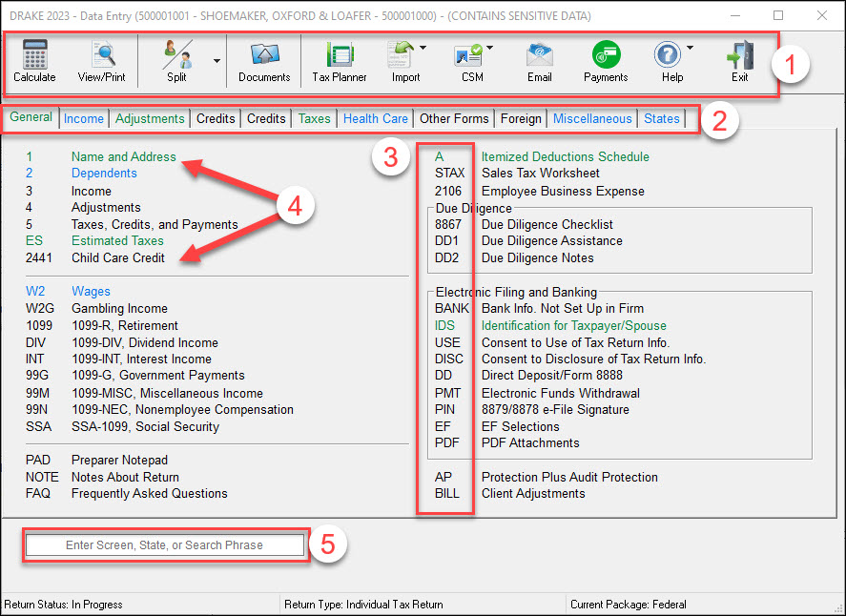Open 8879/8878 e-File Signature screen

coord(555,409)
